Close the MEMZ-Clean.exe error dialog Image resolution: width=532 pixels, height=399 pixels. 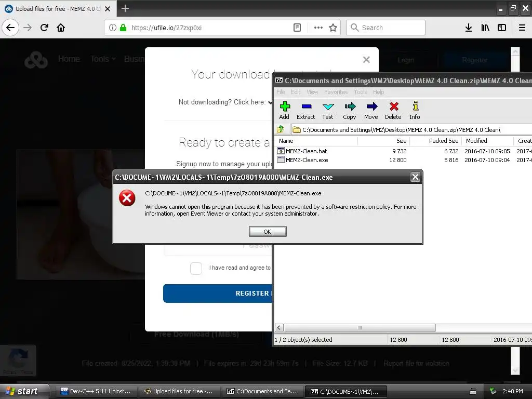(x=415, y=177)
